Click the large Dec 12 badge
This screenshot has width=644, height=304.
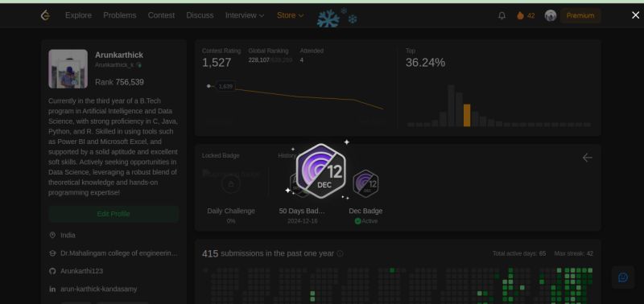click(320, 170)
